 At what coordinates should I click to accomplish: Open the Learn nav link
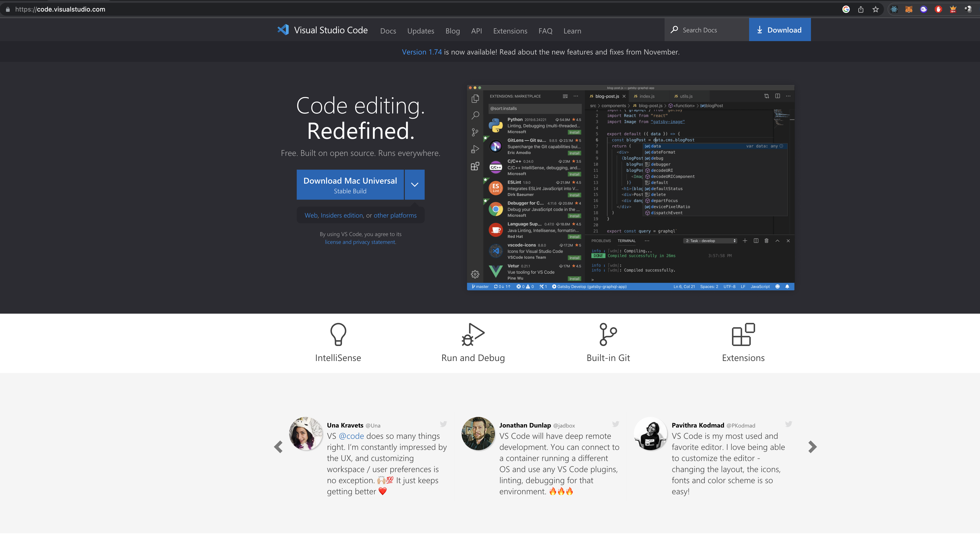coord(572,31)
